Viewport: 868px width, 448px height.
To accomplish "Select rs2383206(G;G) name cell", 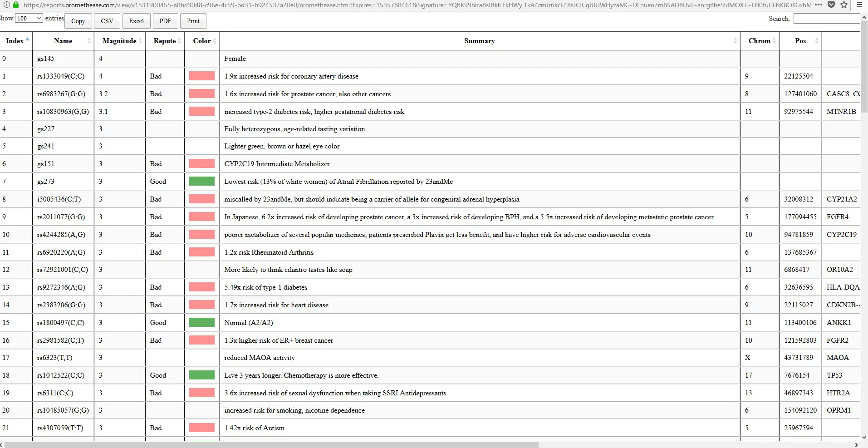I will click(63, 305).
